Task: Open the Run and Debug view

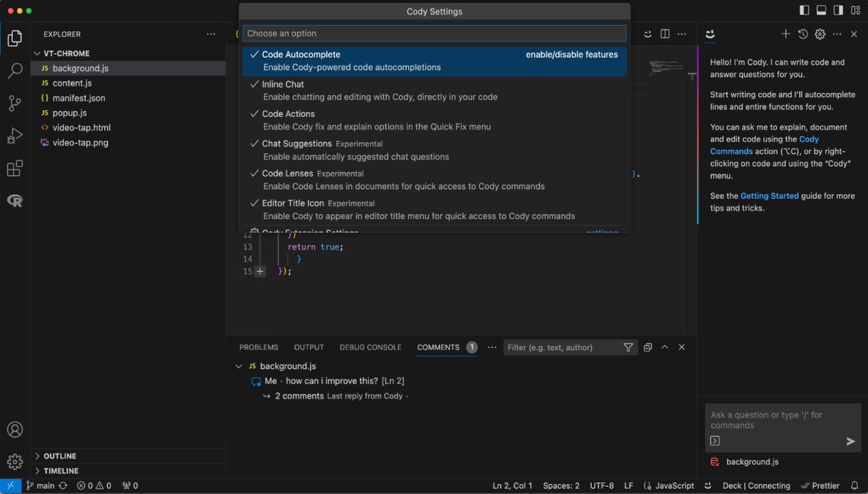Action: [x=15, y=136]
